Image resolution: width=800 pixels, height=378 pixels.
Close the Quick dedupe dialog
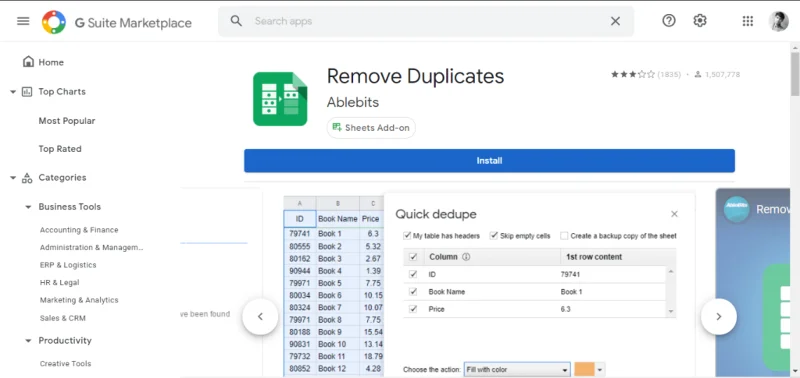674,214
